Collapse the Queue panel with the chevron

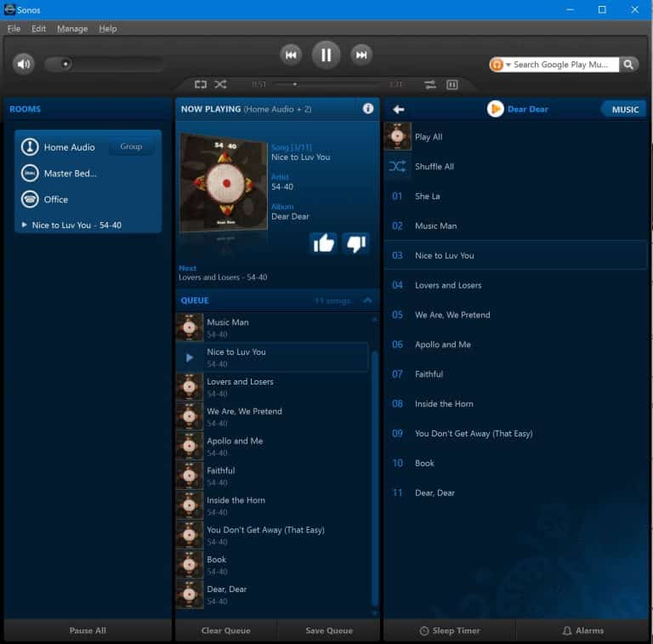367,300
